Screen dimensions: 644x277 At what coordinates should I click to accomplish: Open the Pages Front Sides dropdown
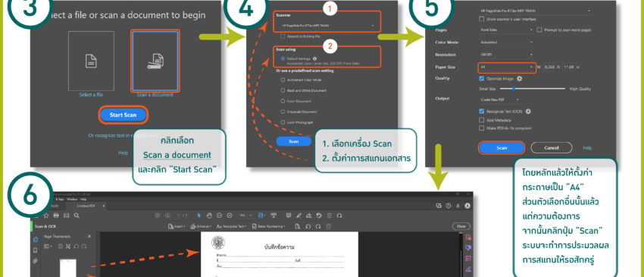point(506,30)
